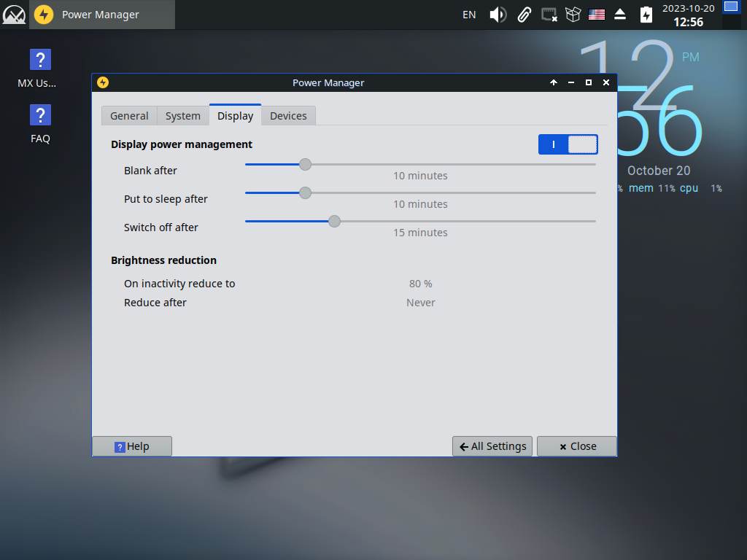Click the lightning icon in window titlebar

click(x=103, y=82)
